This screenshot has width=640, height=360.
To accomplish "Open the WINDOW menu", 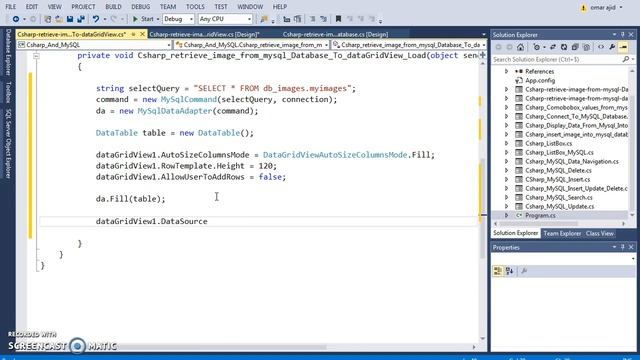I will point(250,7).
